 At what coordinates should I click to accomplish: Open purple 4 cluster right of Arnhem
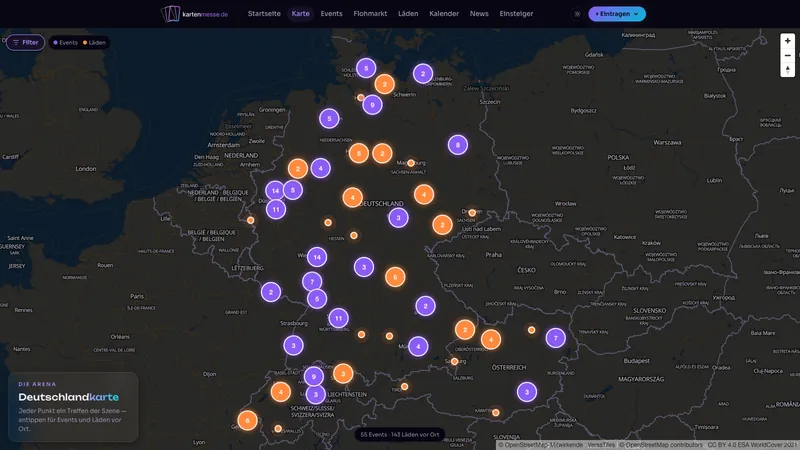[320, 168]
